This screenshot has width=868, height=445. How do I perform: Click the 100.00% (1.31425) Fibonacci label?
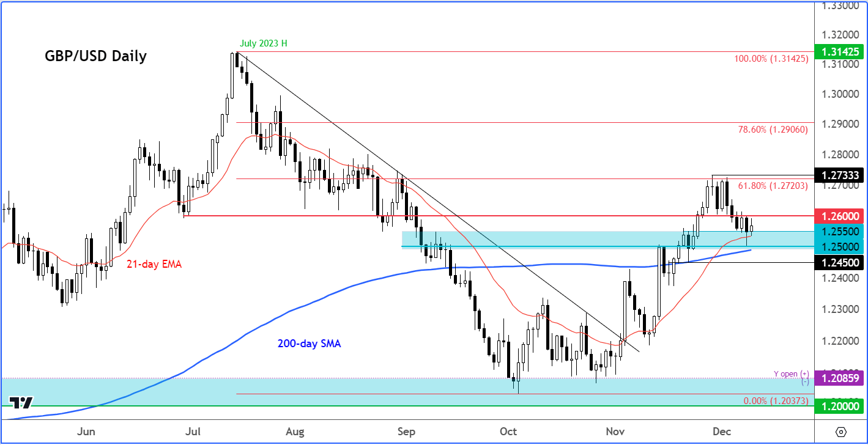pyautogui.click(x=771, y=59)
